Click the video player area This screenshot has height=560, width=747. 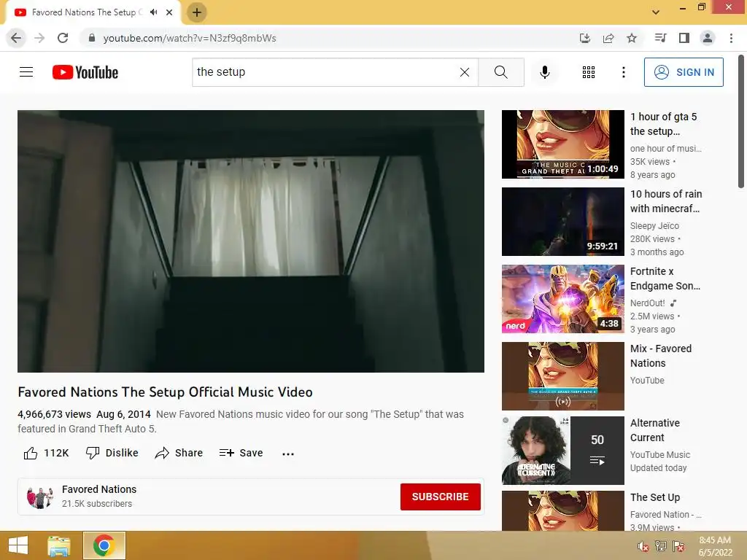[x=251, y=241]
